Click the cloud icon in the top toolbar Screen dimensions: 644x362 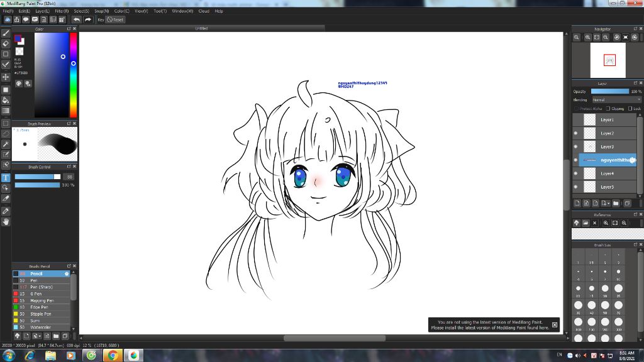click(x=8, y=19)
